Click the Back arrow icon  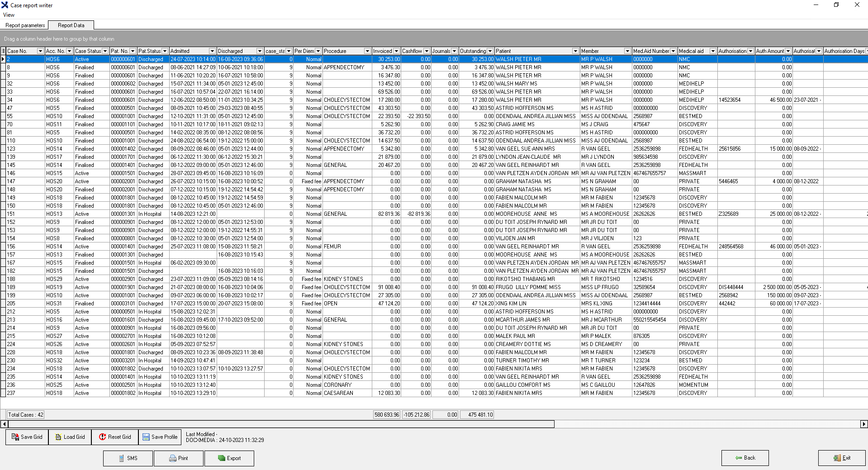(x=739, y=458)
